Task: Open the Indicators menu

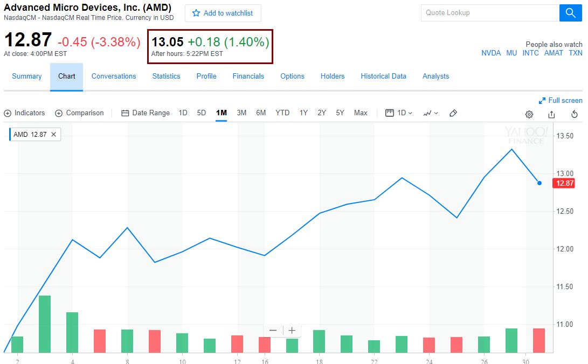Action: click(24, 113)
